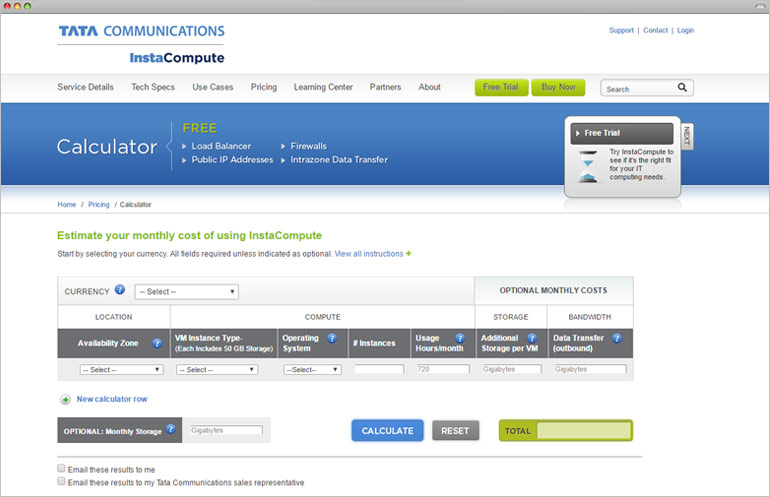
Task: Open VM Instance Type help icon
Action: coord(263,338)
